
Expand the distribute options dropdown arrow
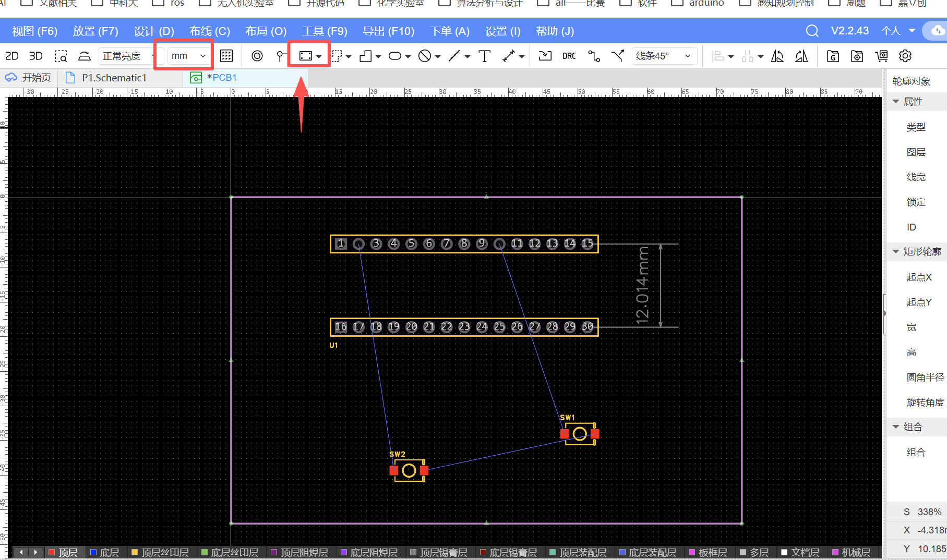(760, 56)
